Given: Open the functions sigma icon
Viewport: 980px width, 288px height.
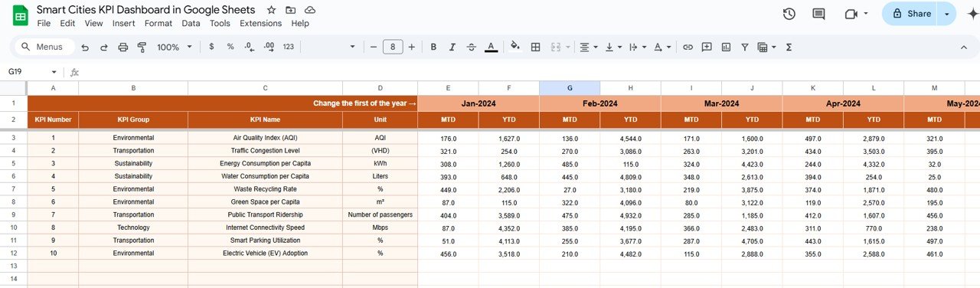Looking at the screenshot, I should tap(789, 47).
